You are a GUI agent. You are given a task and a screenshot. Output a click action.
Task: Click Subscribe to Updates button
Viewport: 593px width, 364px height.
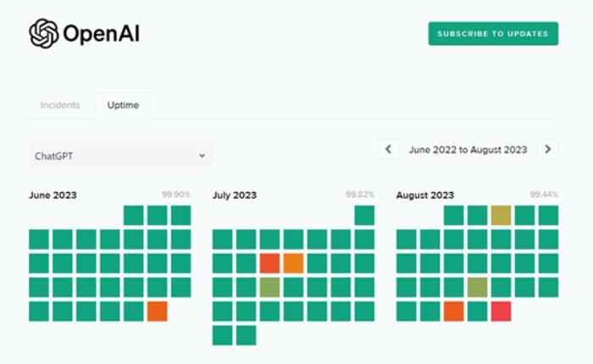pyautogui.click(x=493, y=34)
